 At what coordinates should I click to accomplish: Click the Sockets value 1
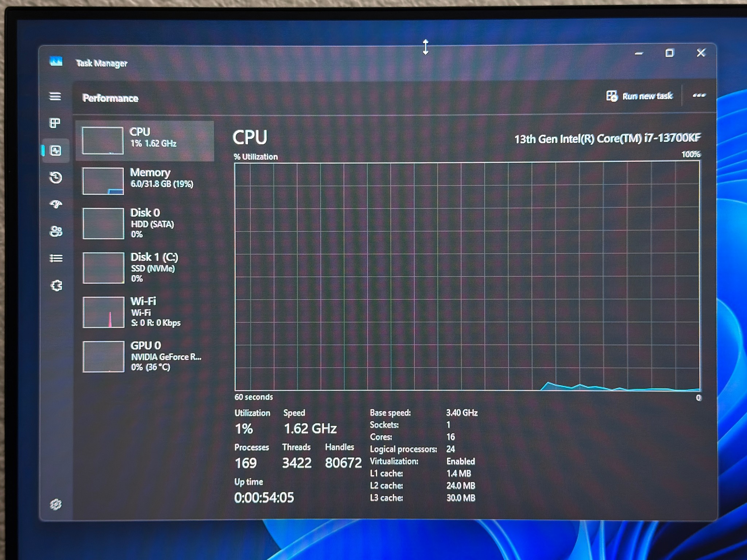448,425
